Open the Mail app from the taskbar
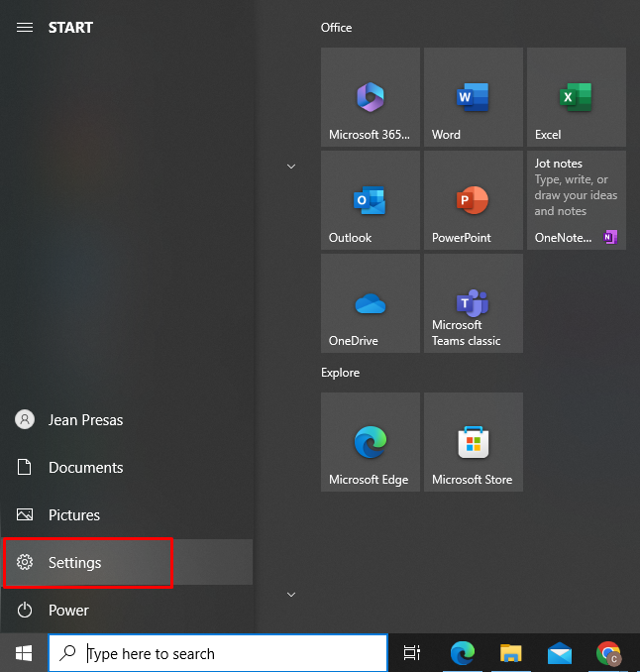Screen dimensions: 640x672 tap(560, 654)
